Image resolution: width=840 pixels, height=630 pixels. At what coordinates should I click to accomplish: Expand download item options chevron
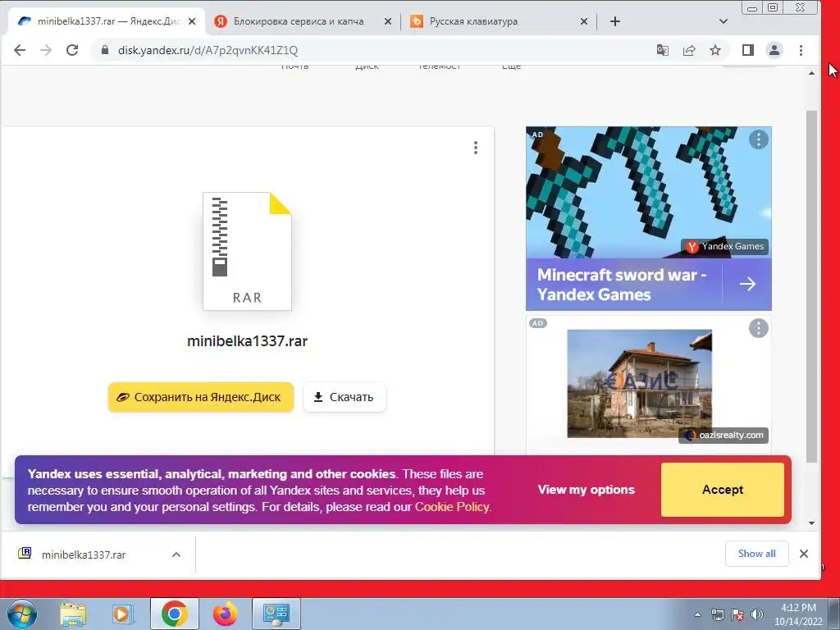(x=176, y=555)
